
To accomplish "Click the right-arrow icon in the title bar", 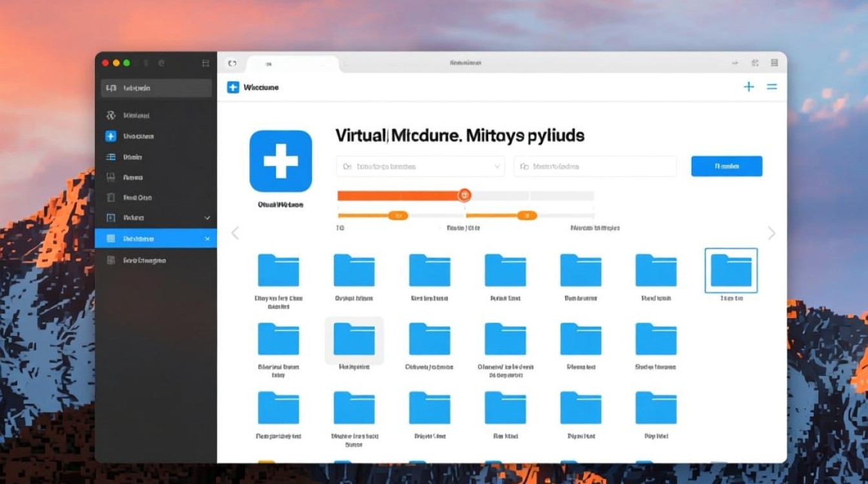I will point(735,63).
